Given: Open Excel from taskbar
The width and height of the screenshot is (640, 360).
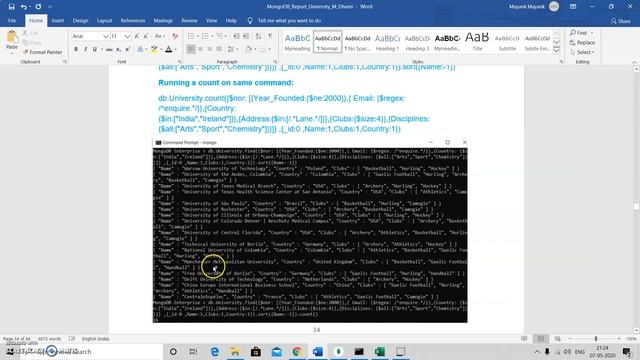Looking at the screenshot, I should [380, 351].
